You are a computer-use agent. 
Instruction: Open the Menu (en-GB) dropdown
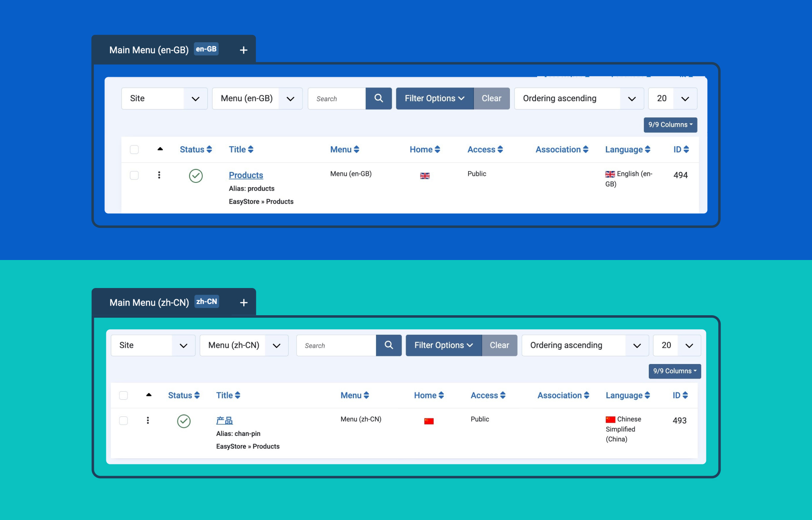click(257, 98)
